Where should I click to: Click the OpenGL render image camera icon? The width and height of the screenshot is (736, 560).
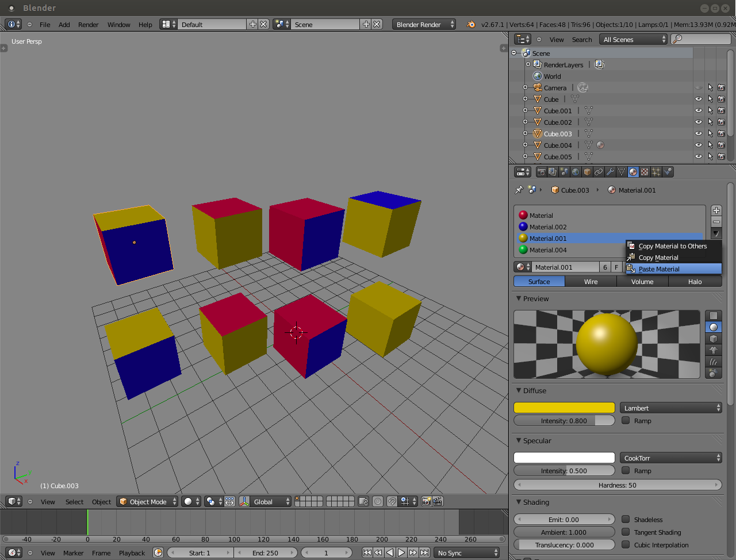click(x=426, y=501)
